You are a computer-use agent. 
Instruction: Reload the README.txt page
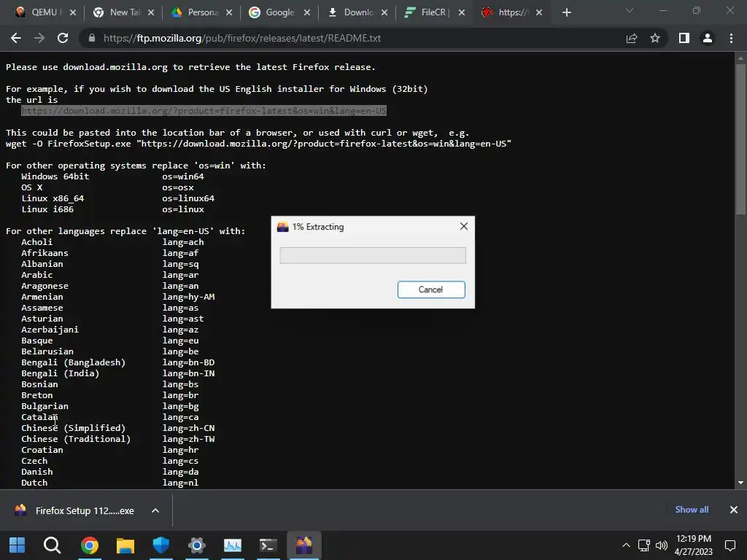pos(63,38)
